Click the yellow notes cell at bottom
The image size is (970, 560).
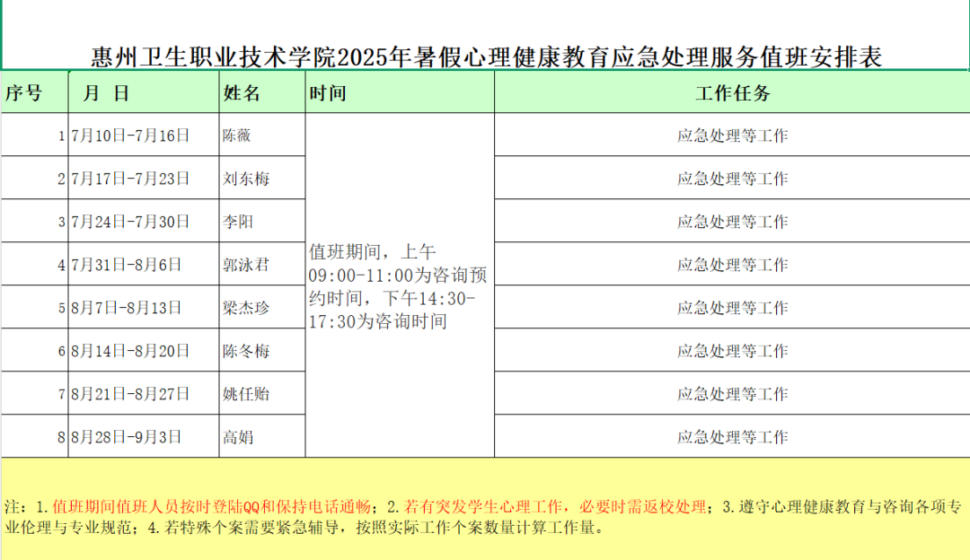(485, 510)
